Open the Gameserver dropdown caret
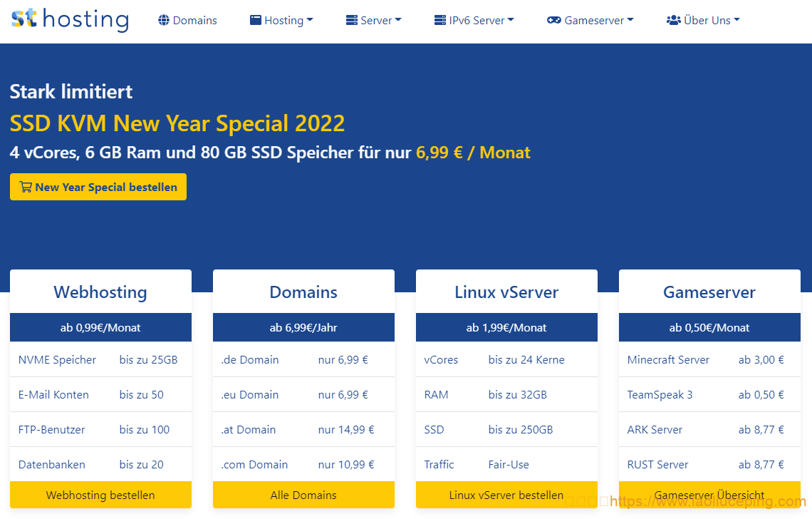This screenshot has width=812, height=519. tap(630, 21)
